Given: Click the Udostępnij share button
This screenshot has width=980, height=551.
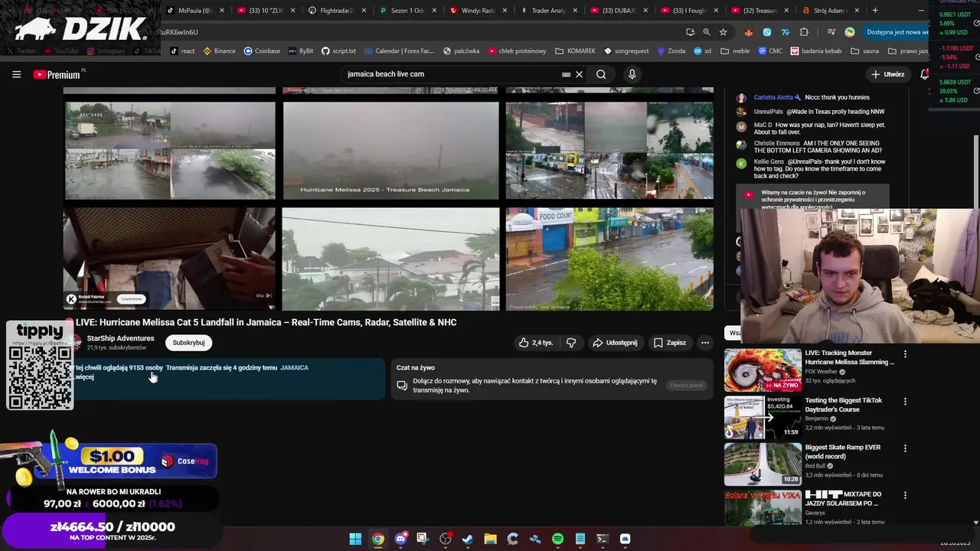Looking at the screenshot, I should click(615, 343).
